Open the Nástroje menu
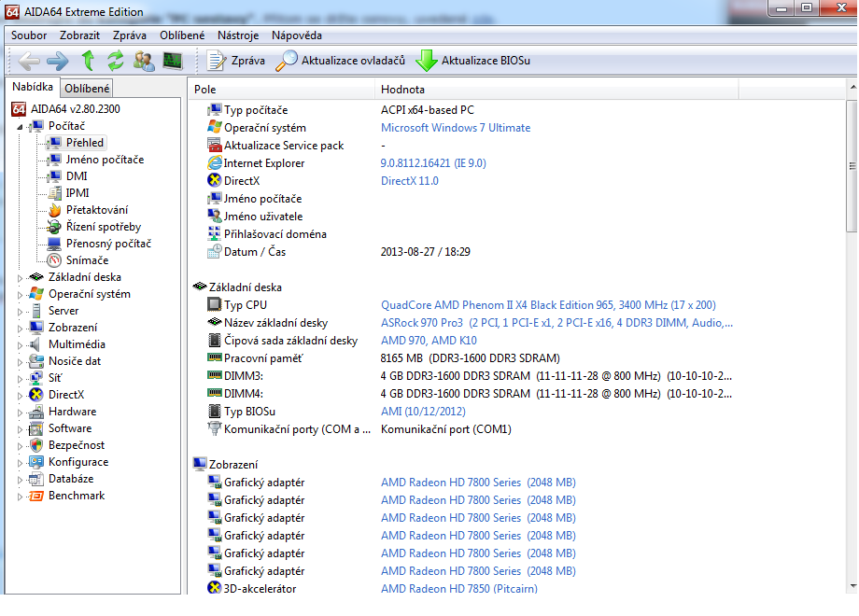859x616 pixels. (238, 35)
